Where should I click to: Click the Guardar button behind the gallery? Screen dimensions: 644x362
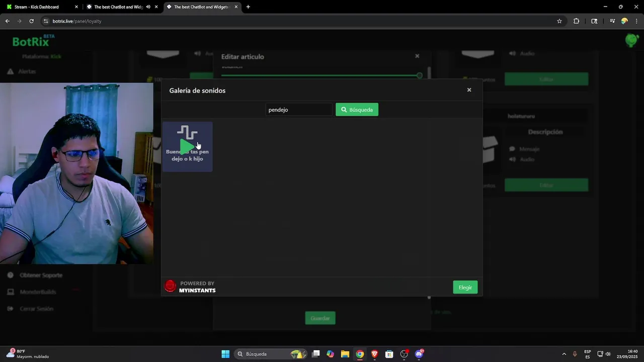click(x=320, y=318)
